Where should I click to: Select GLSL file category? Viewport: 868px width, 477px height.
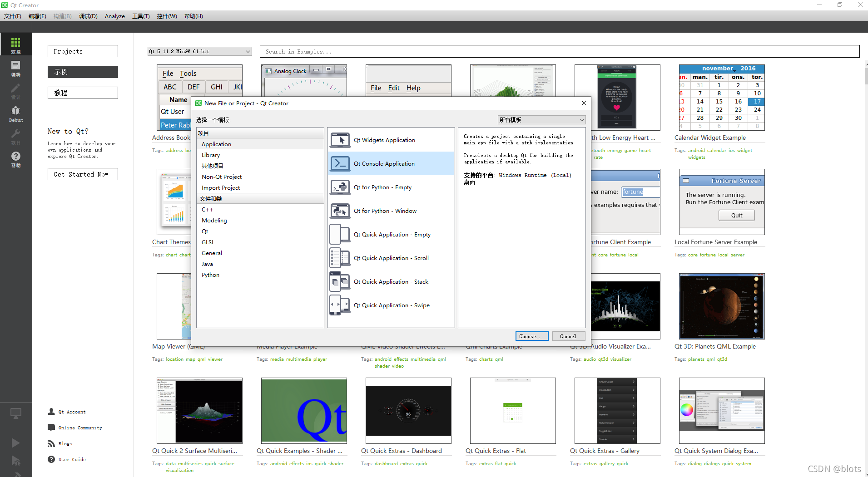pyautogui.click(x=260, y=242)
